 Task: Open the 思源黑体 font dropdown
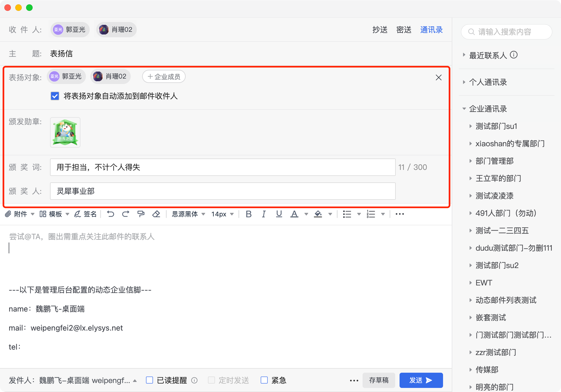188,214
